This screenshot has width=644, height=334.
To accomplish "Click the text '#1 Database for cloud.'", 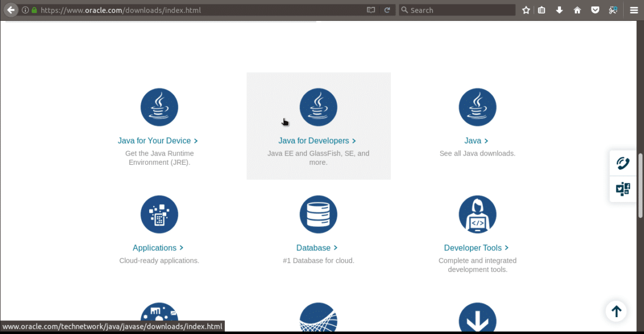I will tap(318, 261).
